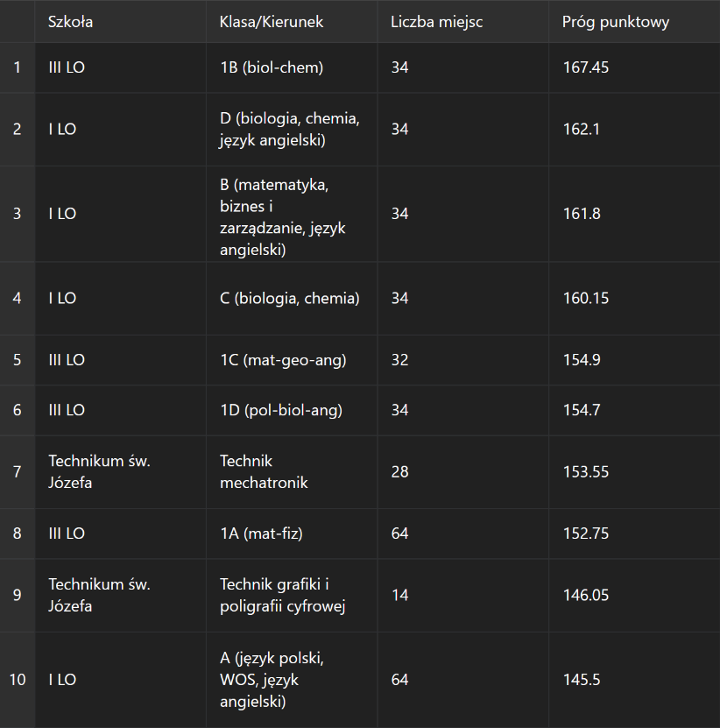The image size is (720, 728).
Task: Select the 32 seats cell
Action: click(x=462, y=360)
